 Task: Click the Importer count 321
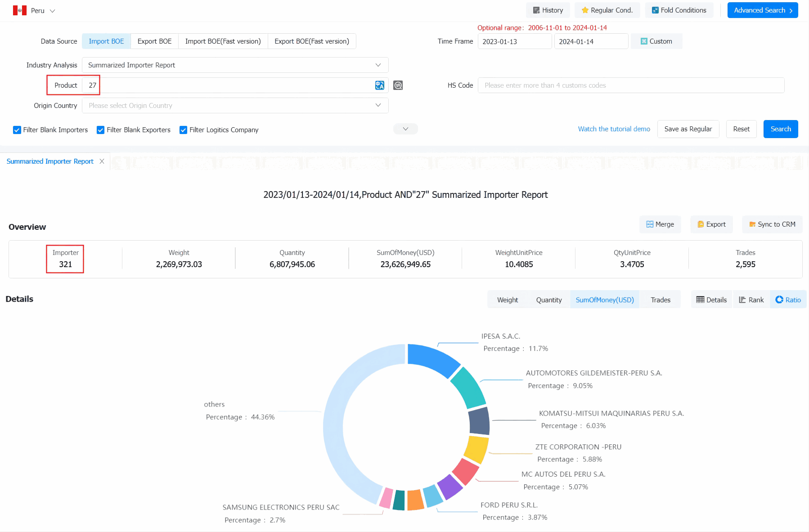66,264
